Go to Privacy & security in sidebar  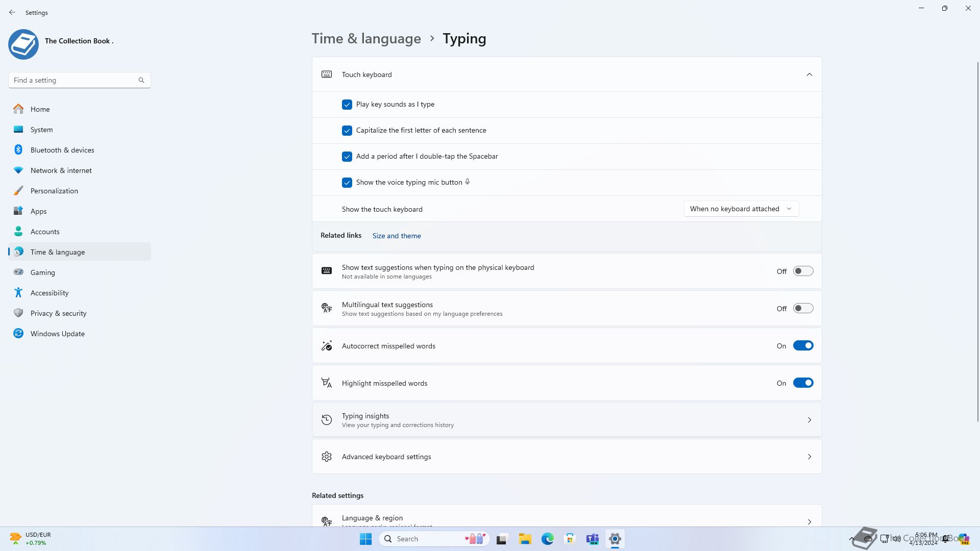point(58,313)
